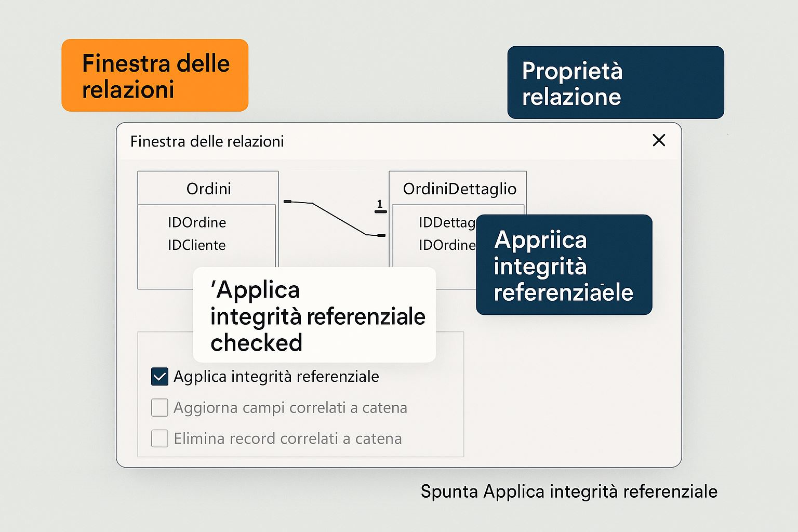Select the IDDettaglio field in OrdiniDettaglio
The width and height of the screenshot is (798, 532).
click(x=447, y=222)
